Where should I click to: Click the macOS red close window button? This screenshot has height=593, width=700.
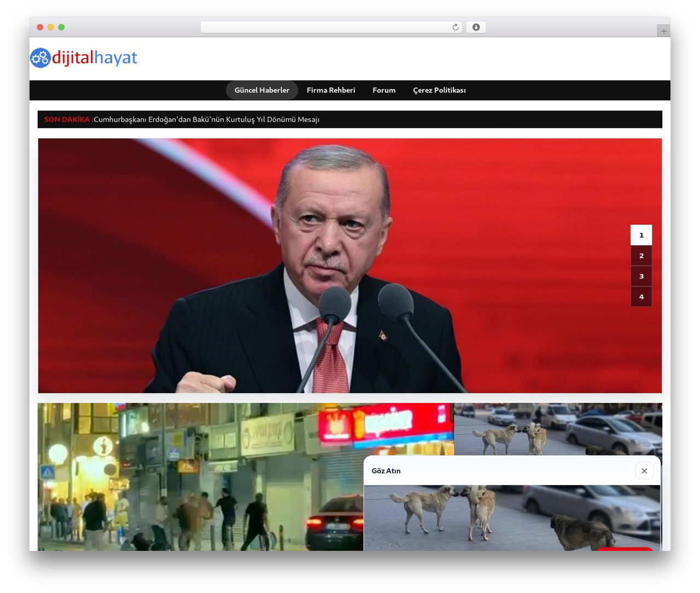(40, 27)
